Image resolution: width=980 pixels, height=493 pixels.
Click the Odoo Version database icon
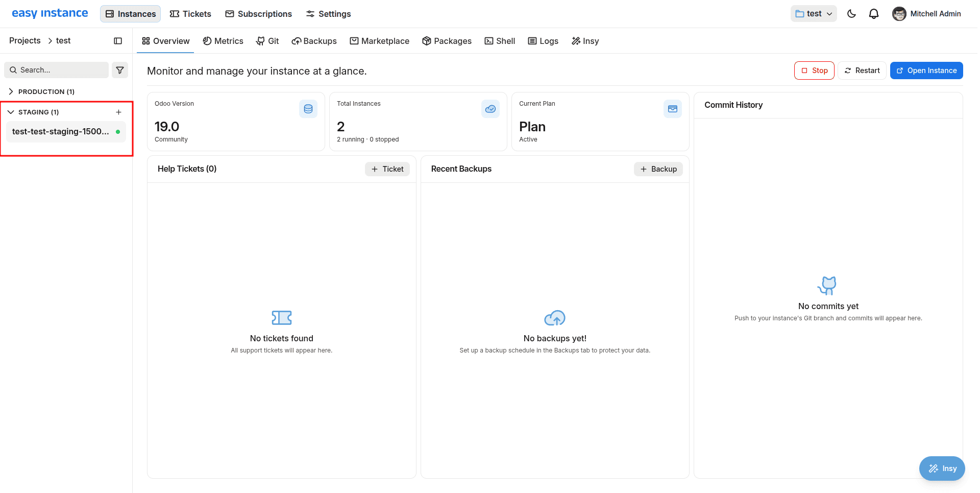click(x=308, y=109)
